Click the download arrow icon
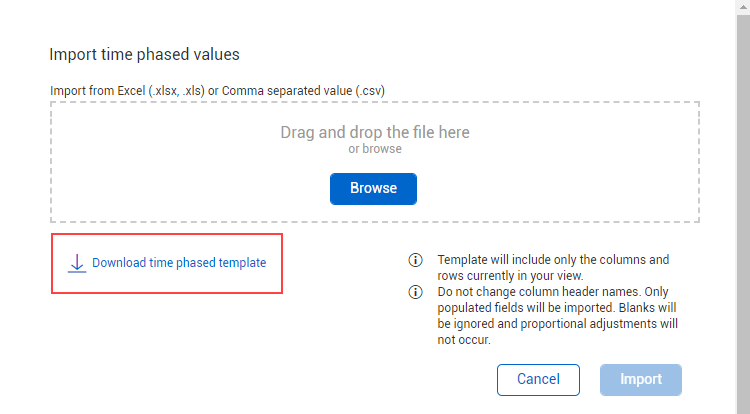This screenshot has width=750, height=414. click(76, 263)
